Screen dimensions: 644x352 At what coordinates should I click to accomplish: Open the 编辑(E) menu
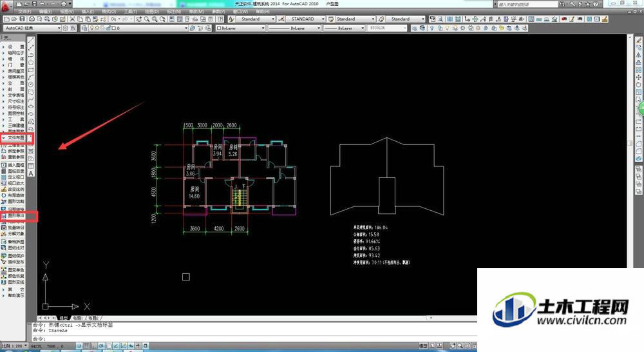[46, 12]
